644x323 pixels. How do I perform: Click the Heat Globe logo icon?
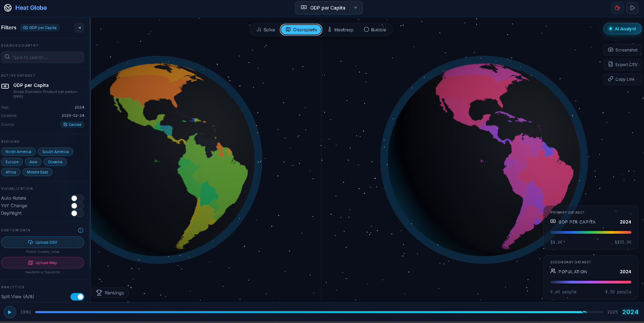pos(7,7)
